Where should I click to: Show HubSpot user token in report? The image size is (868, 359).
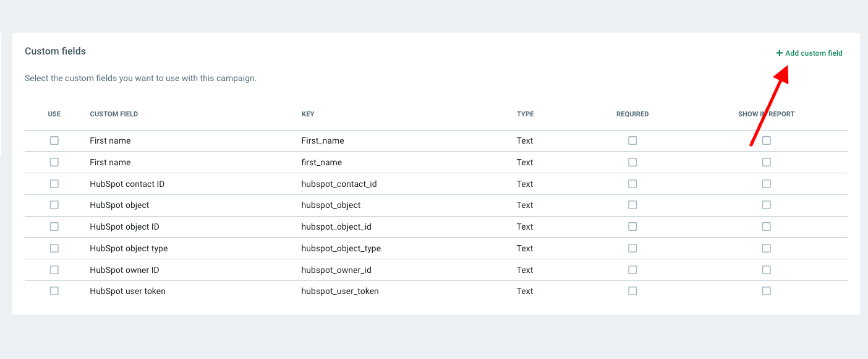click(767, 291)
